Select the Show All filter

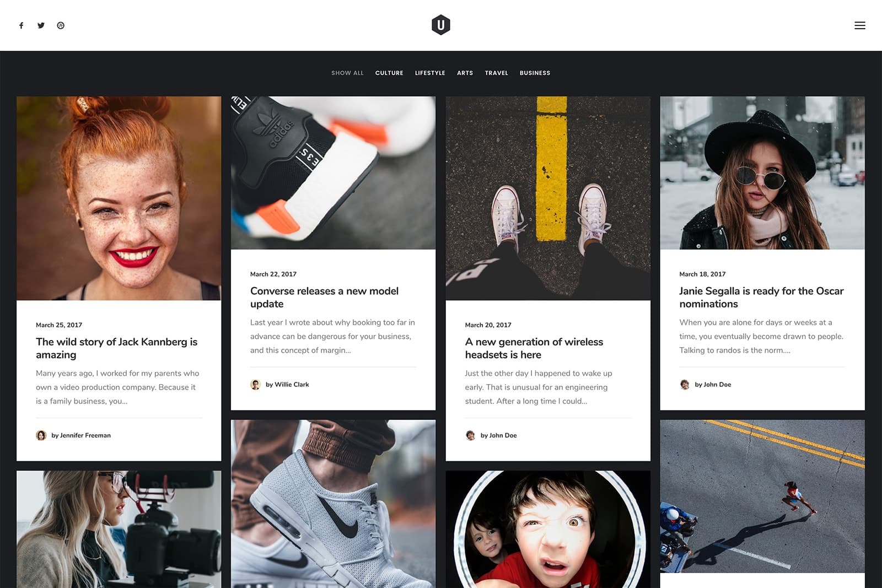347,73
